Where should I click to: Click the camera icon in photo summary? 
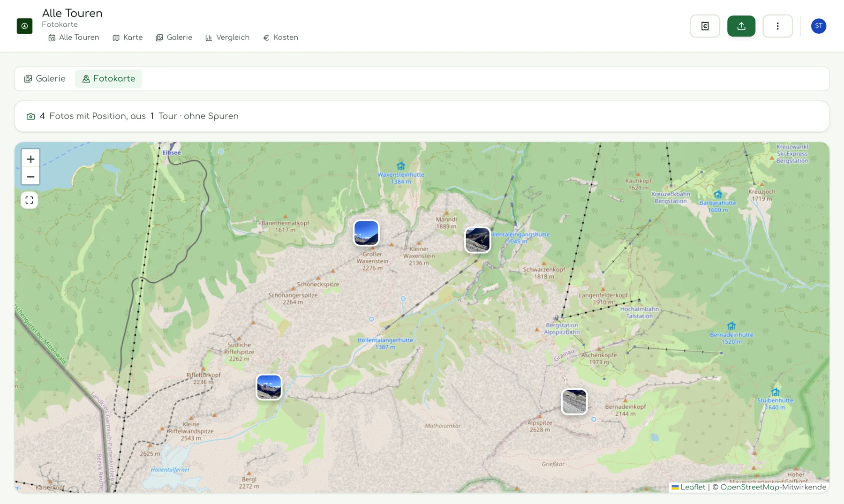31,116
